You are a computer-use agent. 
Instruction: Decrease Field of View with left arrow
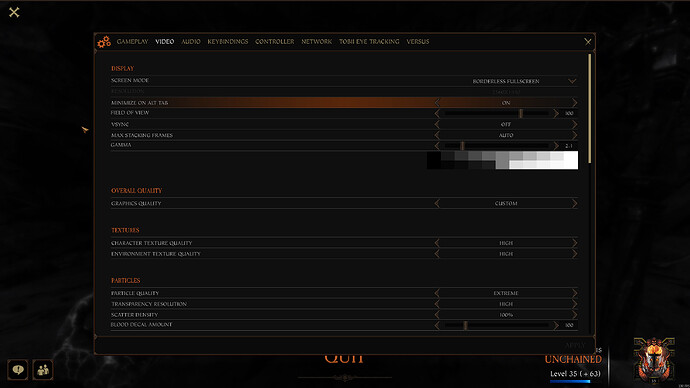437,113
